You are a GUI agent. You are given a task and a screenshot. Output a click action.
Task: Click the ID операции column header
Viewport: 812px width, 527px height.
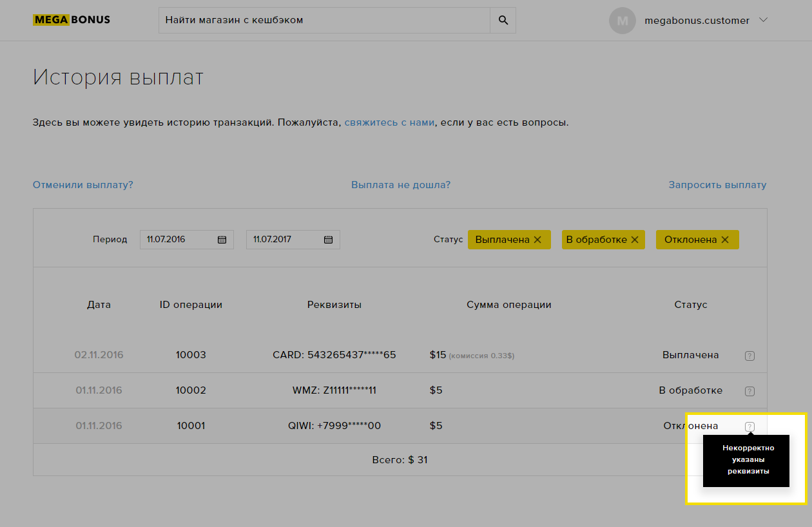coord(191,305)
